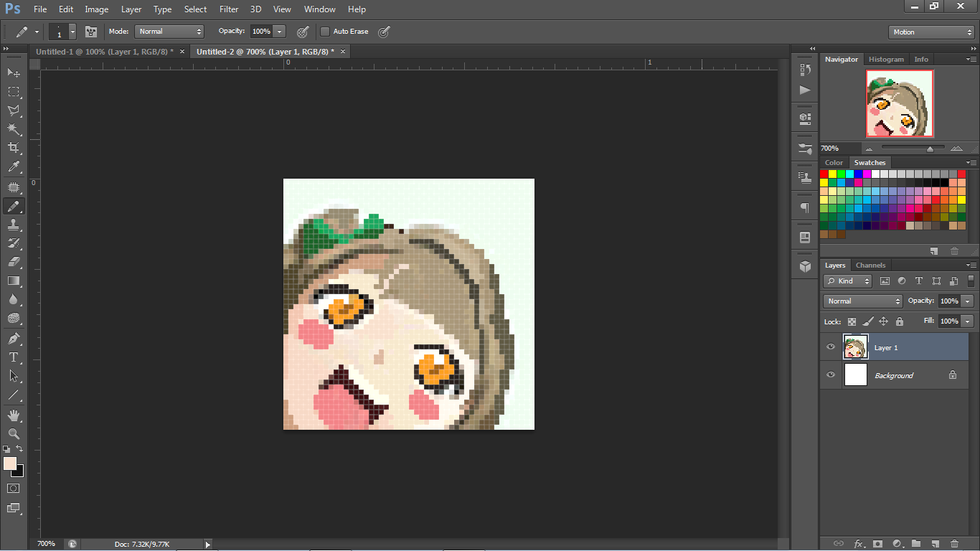
Task: Select the History Brush tool
Action: pyautogui.click(x=14, y=243)
